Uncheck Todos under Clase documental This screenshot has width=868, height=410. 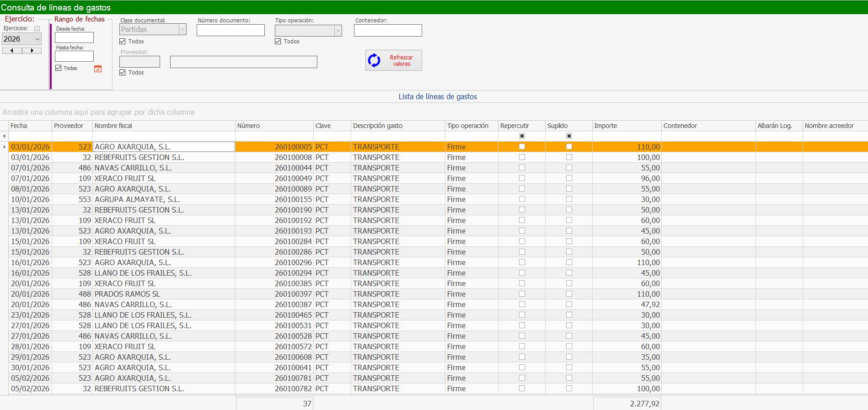click(123, 42)
